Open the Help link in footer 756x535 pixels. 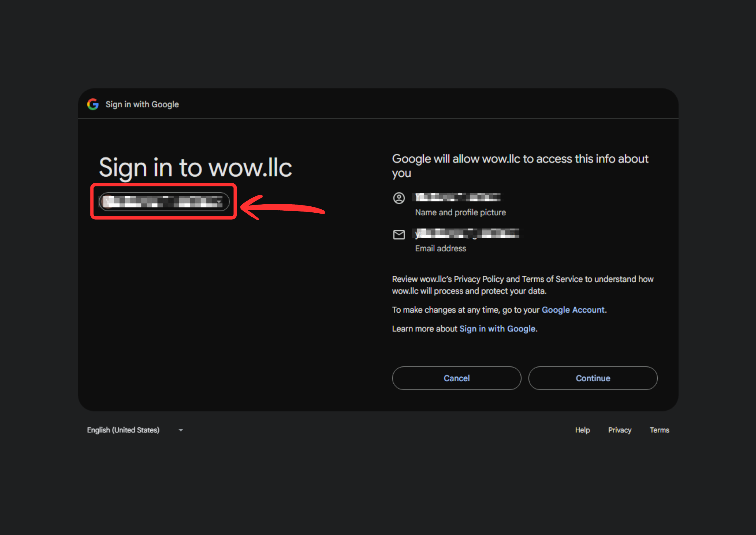click(x=582, y=430)
